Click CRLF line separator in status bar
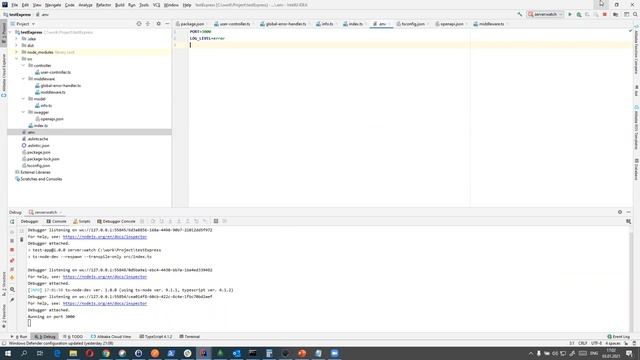The image size is (640, 360). pos(582,343)
